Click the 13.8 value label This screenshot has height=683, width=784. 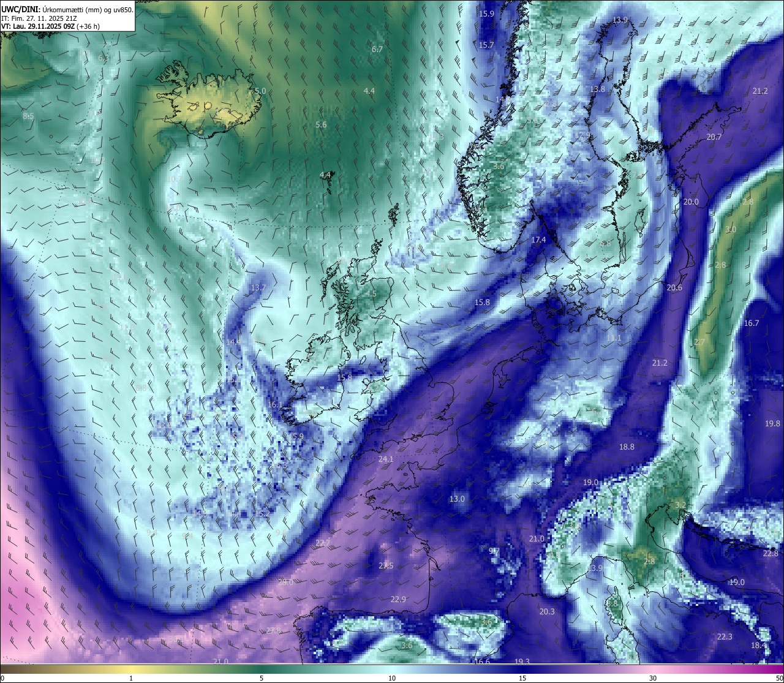pos(597,89)
